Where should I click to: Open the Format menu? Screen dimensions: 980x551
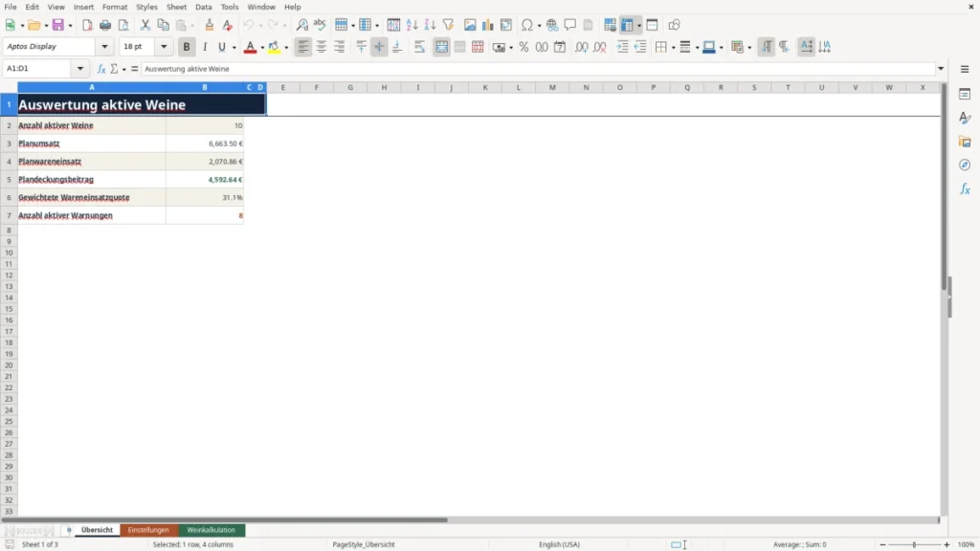(x=115, y=7)
